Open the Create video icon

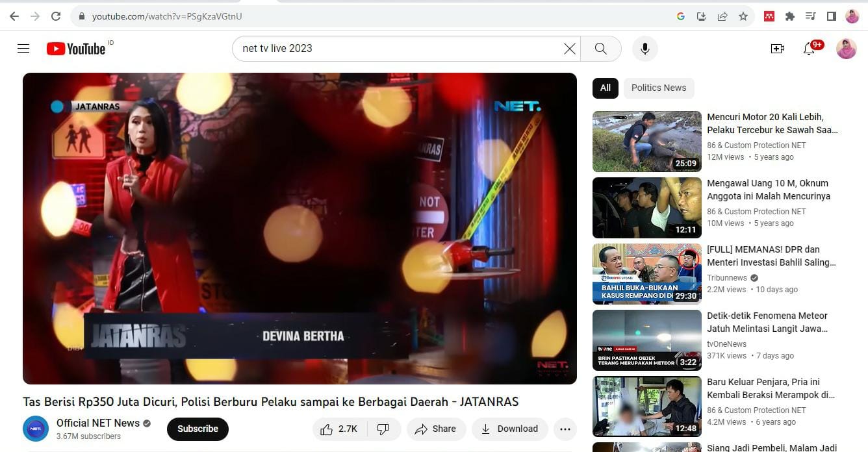pos(778,49)
